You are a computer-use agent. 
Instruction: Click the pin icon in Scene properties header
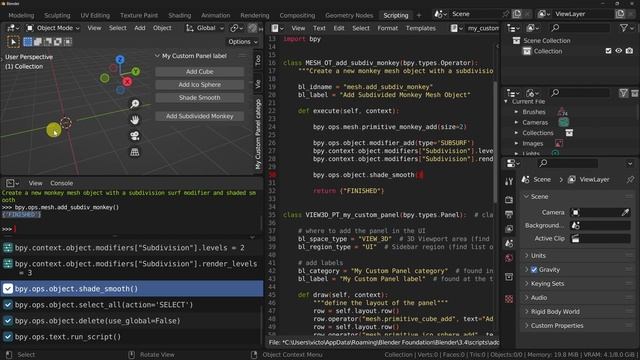pos(630,179)
